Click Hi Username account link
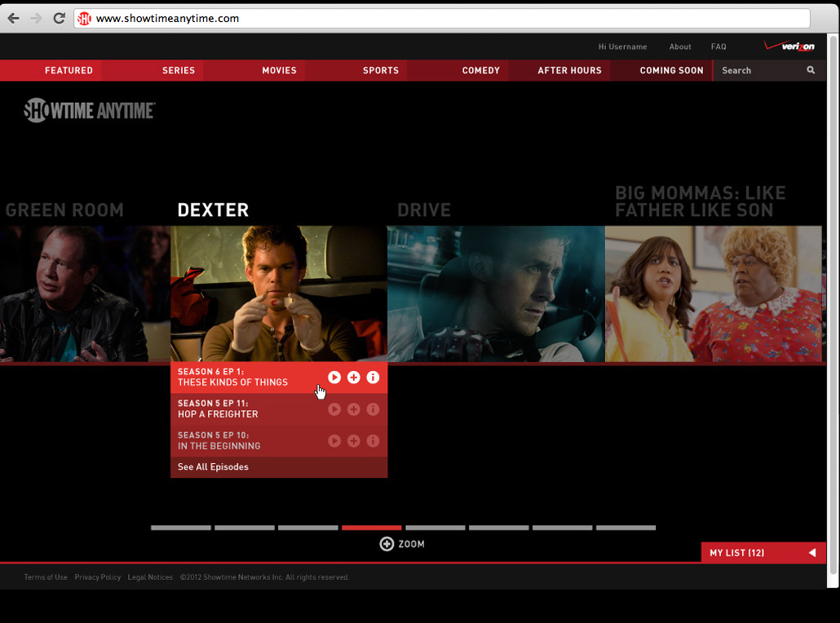Image resolution: width=840 pixels, height=623 pixels. pyautogui.click(x=622, y=46)
